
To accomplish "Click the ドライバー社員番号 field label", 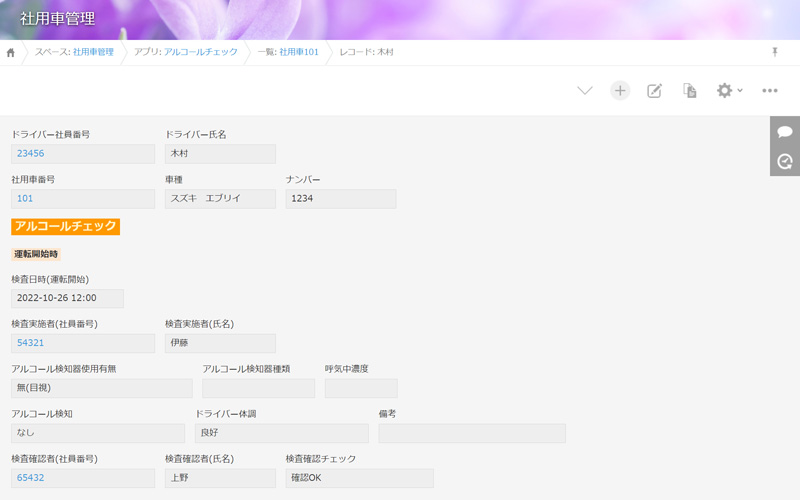I will (51, 135).
